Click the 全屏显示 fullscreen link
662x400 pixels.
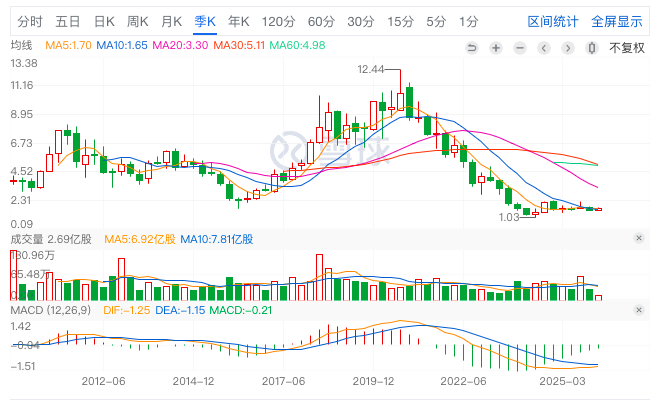click(x=616, y=21)
